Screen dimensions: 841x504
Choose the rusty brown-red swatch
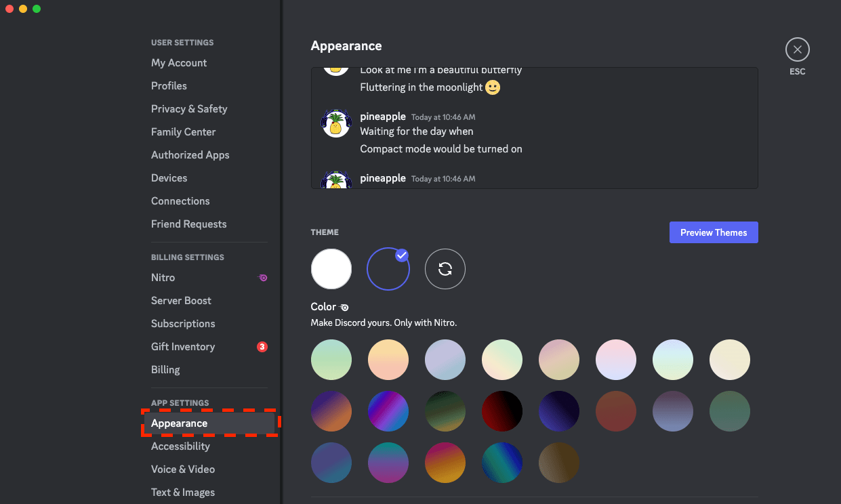pos(616,411)
